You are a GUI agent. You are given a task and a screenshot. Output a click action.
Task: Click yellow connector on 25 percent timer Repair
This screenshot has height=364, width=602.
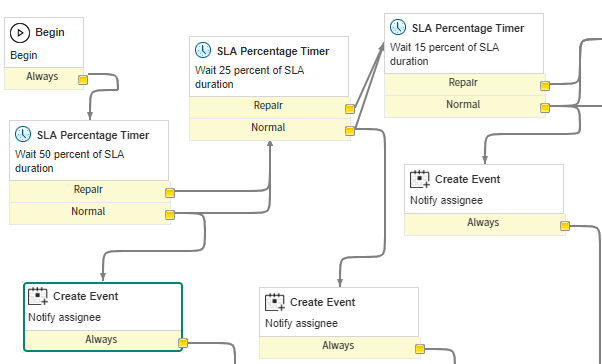pyautogui.click(x=350, y=109)
